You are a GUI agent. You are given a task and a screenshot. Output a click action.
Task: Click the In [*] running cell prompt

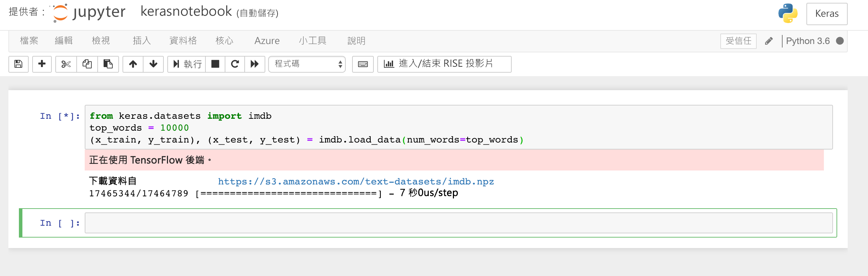pos(60,116)
